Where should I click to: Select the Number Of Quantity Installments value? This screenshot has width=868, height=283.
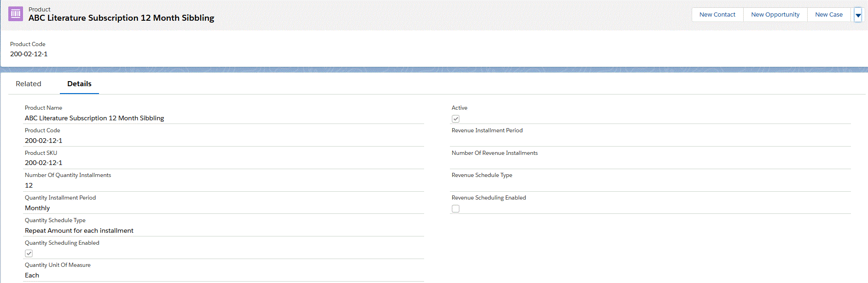pos(29,186)
